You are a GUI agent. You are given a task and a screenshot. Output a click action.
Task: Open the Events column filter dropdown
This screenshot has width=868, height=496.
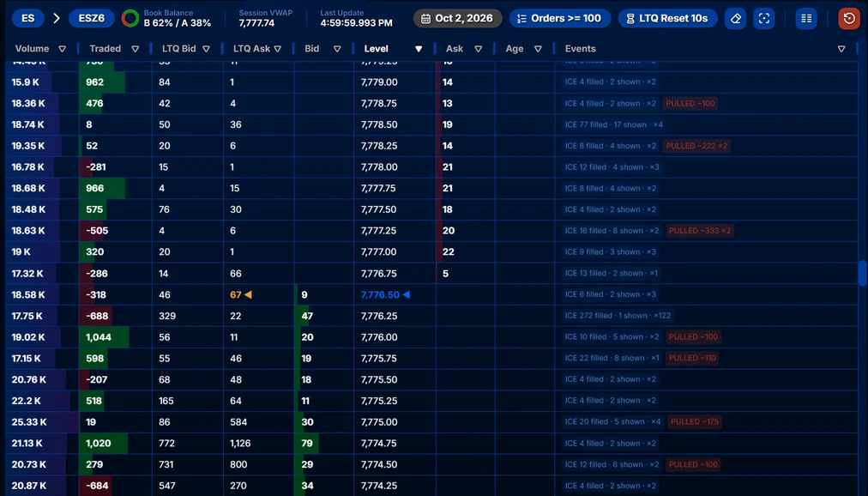[x=841, y=49]
